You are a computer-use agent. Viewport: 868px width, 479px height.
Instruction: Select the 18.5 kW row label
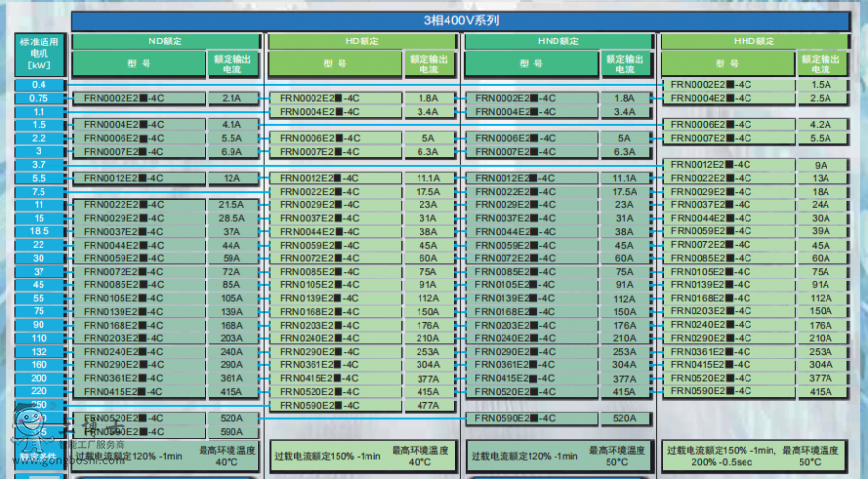[39, 232]
